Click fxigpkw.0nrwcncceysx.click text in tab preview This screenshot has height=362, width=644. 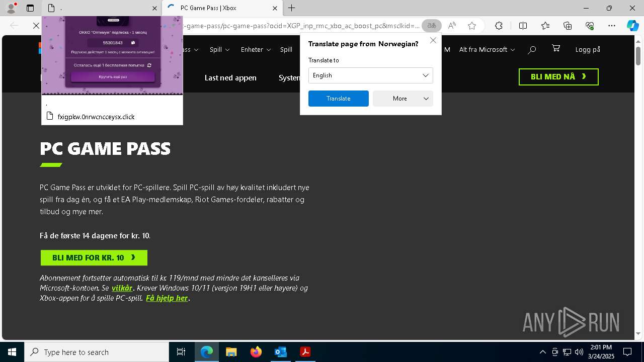point(96,117)
